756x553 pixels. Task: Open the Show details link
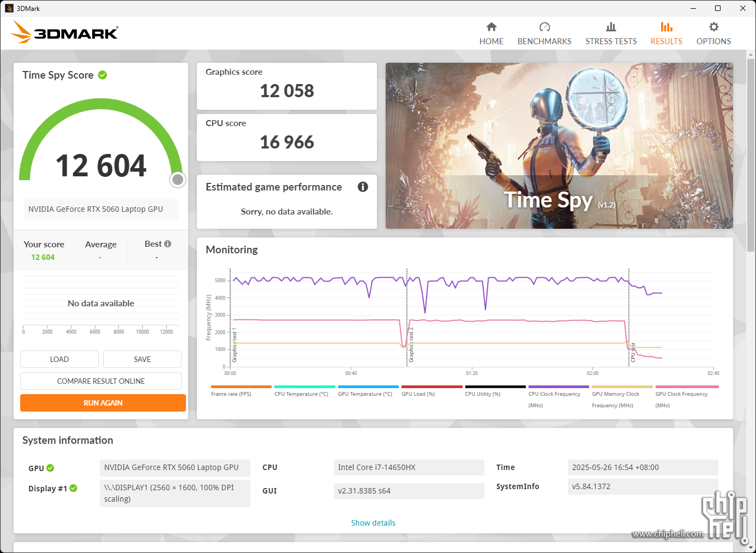point(373,523)
